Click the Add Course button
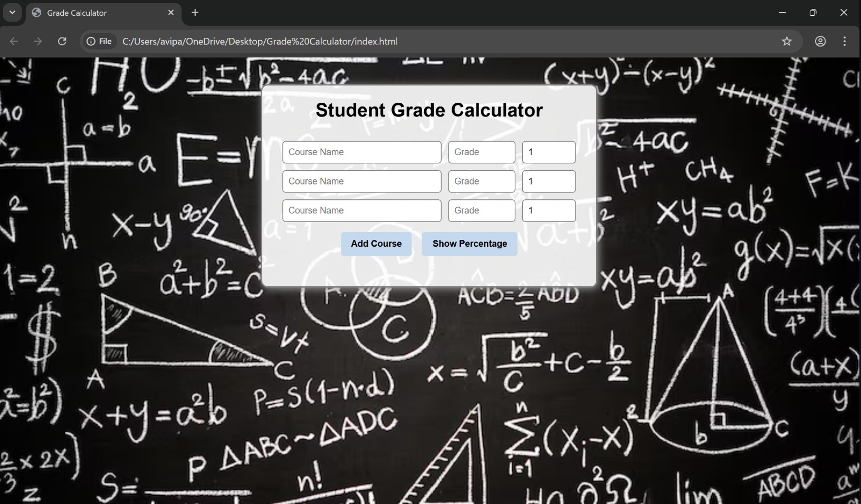 point(376,244)
